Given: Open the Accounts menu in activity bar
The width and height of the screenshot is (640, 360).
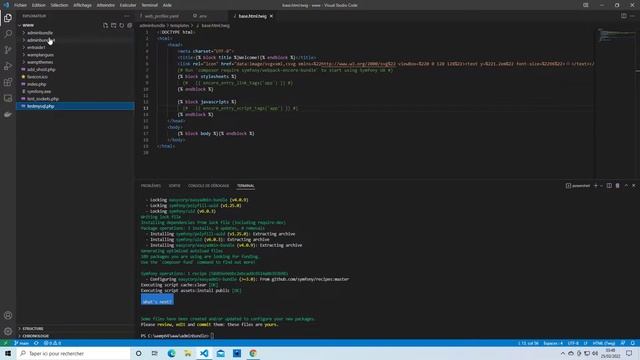Looking at the screenshot, I should 8,315.
